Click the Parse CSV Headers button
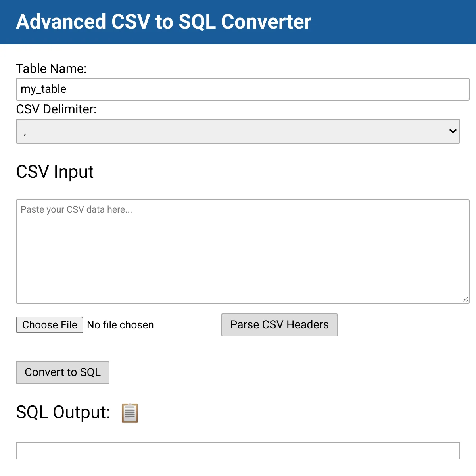The width and height of the screenshot is (476, 476). tap(279, 325)
